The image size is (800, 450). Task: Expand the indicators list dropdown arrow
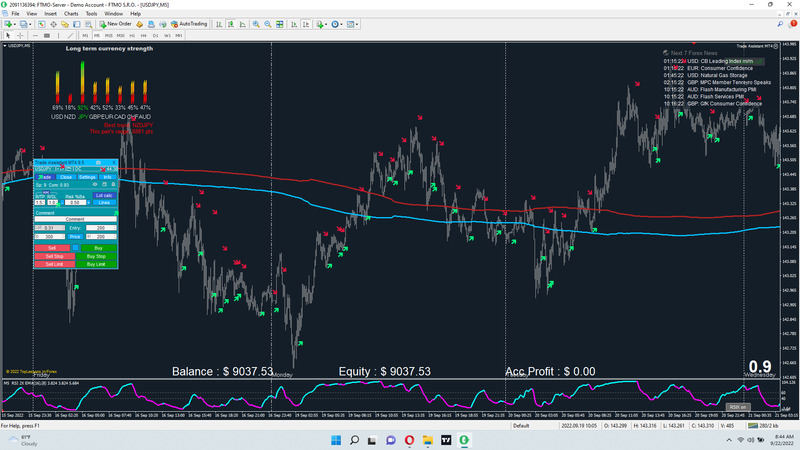326,24
